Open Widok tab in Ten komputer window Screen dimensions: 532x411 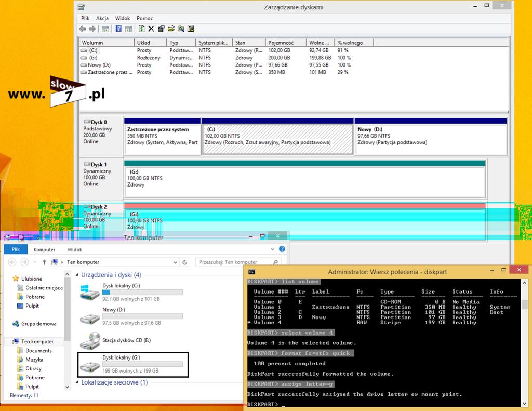(x=75, y=250)
